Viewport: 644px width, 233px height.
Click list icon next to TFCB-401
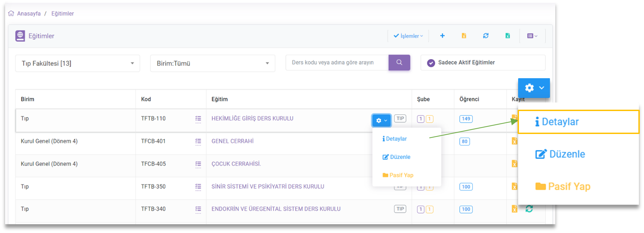pos(198,141)
